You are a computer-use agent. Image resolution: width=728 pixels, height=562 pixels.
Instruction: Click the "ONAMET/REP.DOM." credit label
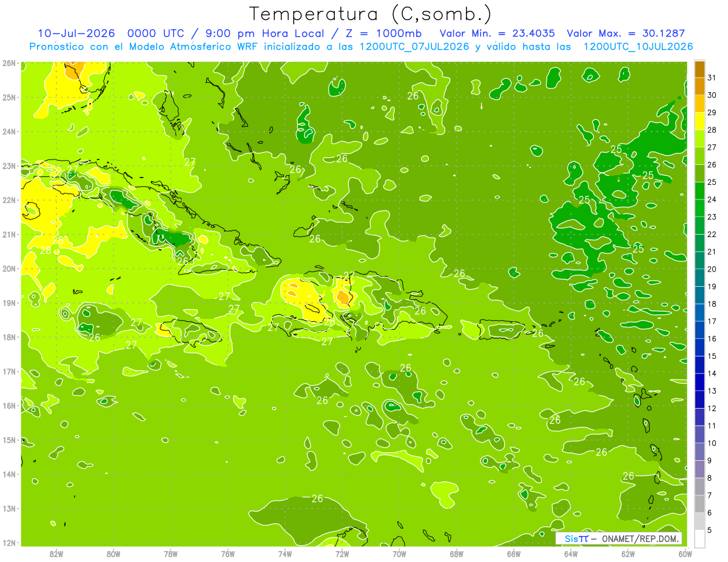640,538
